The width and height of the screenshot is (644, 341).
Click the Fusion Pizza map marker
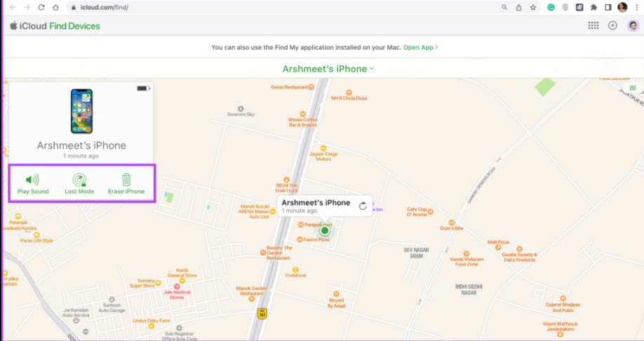pyautogui.click(x=300, y=239)
